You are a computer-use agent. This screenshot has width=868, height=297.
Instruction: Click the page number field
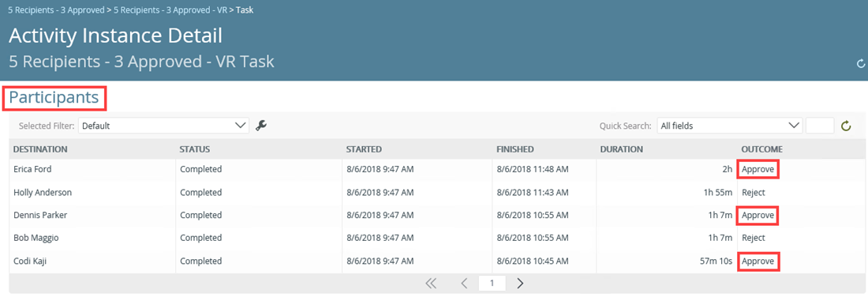[x=491, y=283]
